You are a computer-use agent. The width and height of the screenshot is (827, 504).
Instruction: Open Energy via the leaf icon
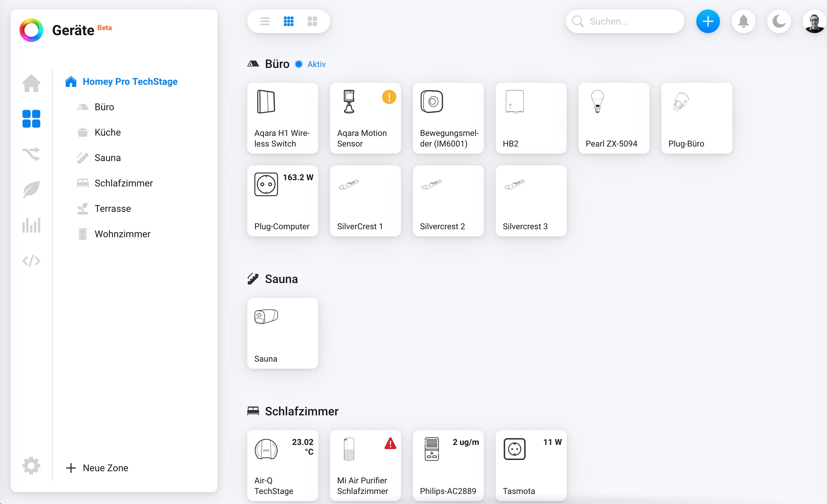31,189
